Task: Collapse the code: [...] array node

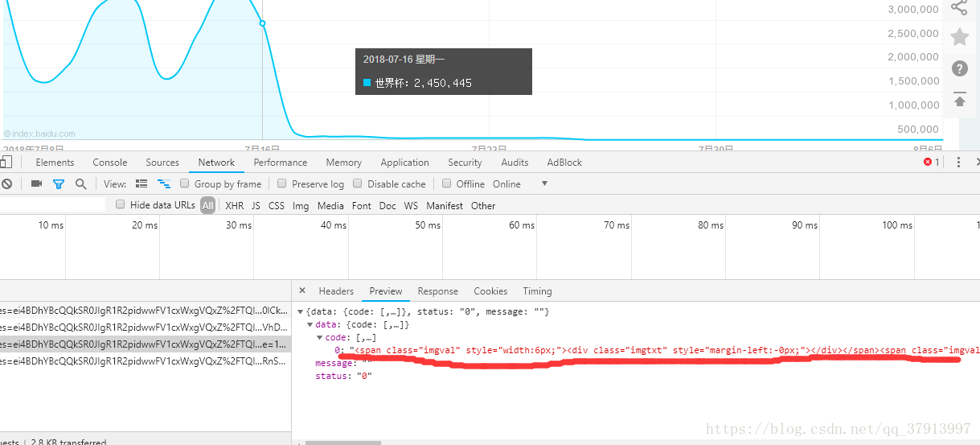Action: (x=320, y=338)
